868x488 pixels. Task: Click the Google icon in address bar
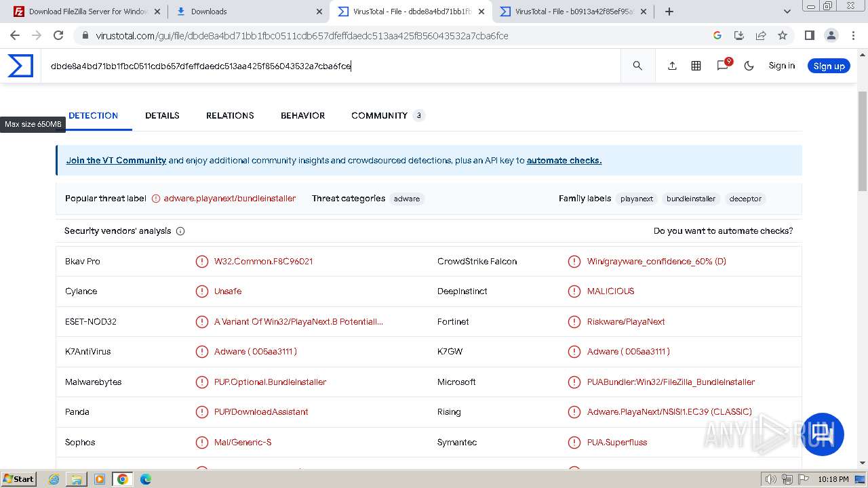click(717, 35)
